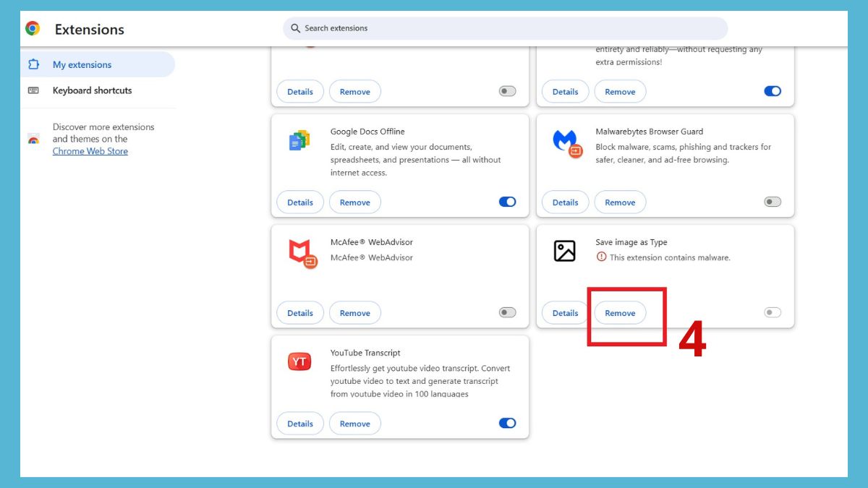Viewport: 868px width, 488px height.
Task: Click McAfee® WebAdvisor title text
Action: (x=372, y=242)
